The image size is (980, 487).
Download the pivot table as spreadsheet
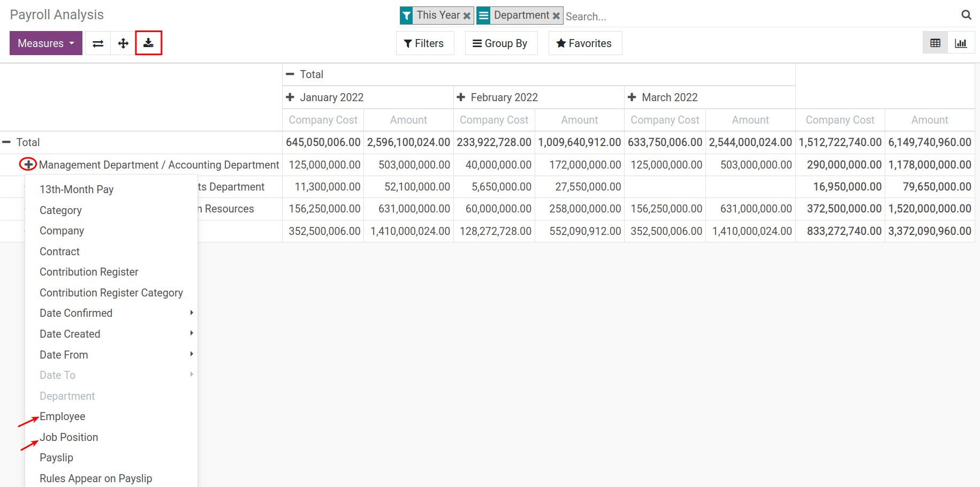coord(149,43)
